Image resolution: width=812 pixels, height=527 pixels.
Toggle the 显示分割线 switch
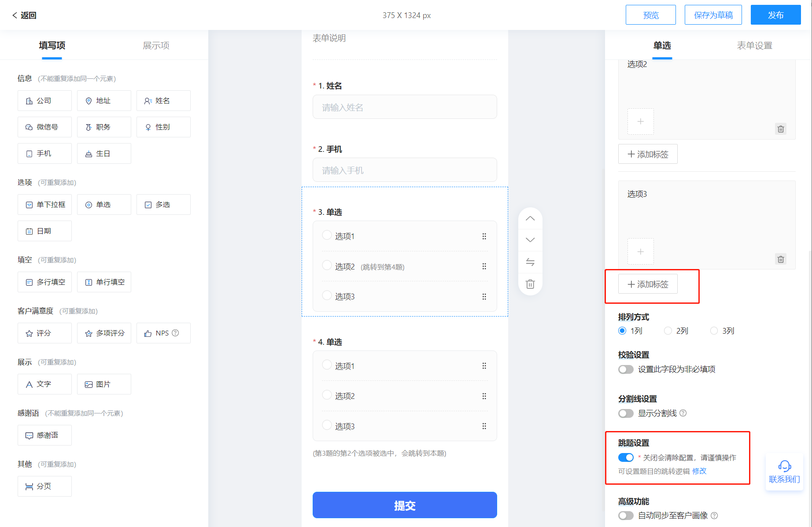tap(626, 413)
